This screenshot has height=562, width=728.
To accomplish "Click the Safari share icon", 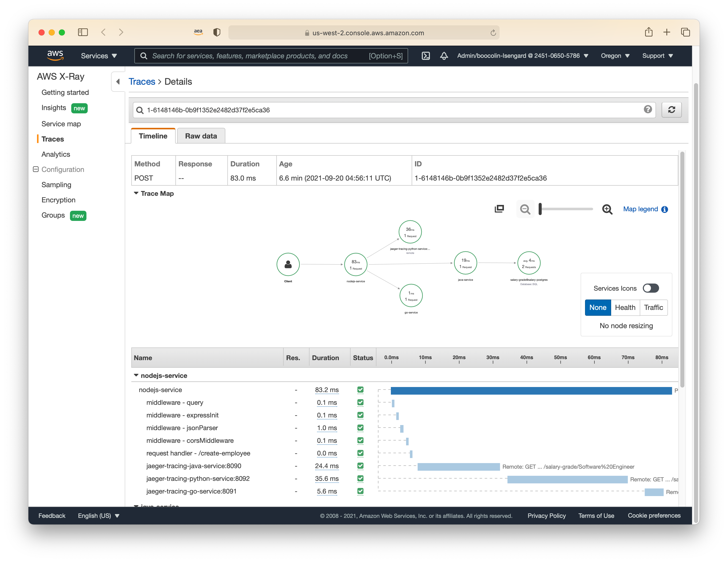I will tap(648, 32).
